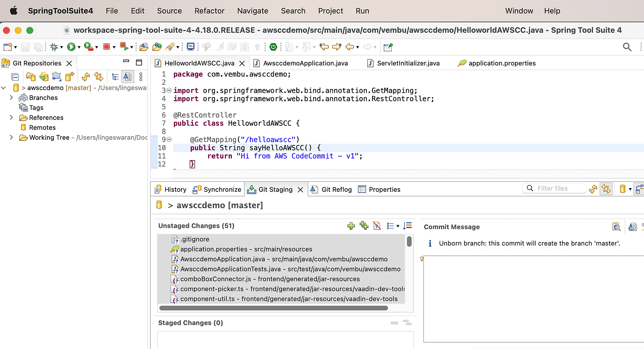Close the HelloworldAWSCC.java editor tab
Image resolution: width=644 pixels, height=349 pixels.
coord(242,63)
